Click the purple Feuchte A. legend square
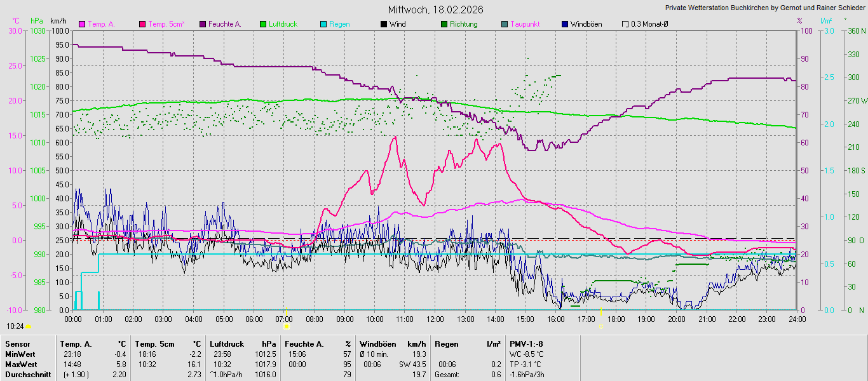The height and width of the screenshot is (381, 868). (203, 24)
